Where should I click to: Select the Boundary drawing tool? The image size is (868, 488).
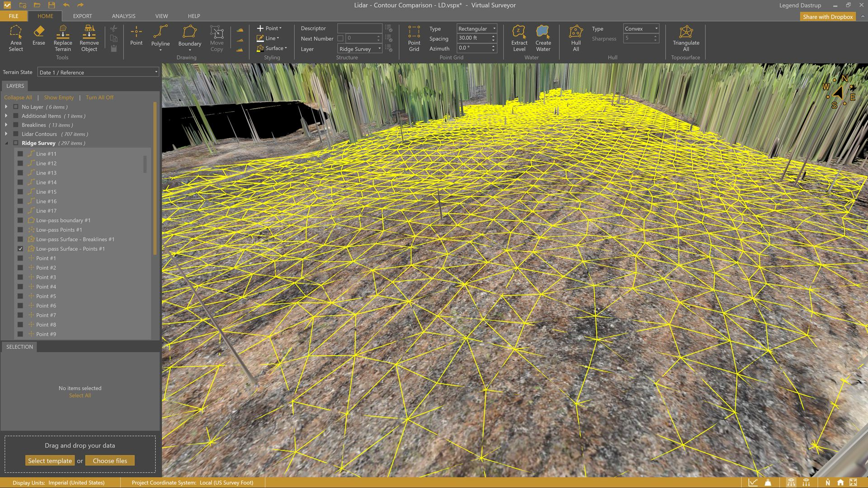click(x=189, y=38)
